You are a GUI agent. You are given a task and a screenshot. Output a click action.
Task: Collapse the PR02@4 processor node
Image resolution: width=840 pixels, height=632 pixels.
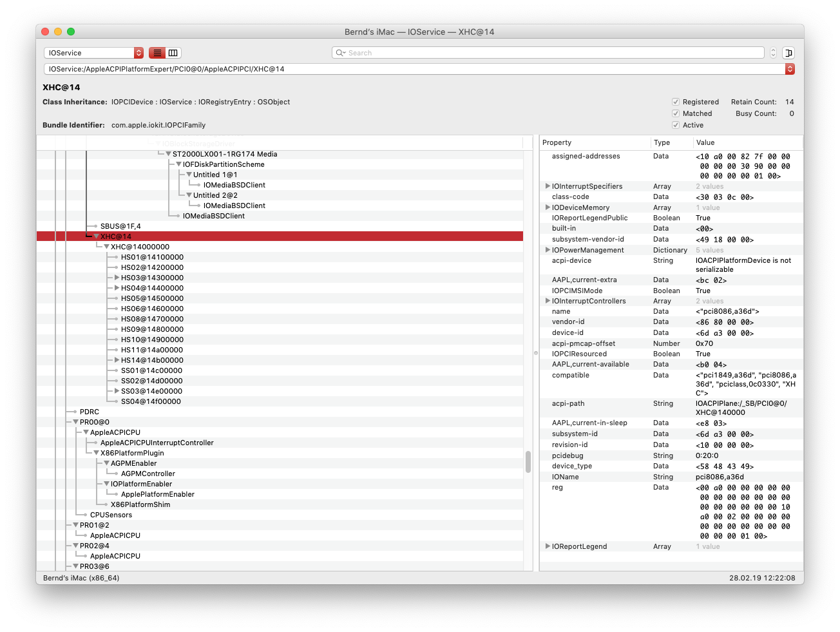(75, 546)
